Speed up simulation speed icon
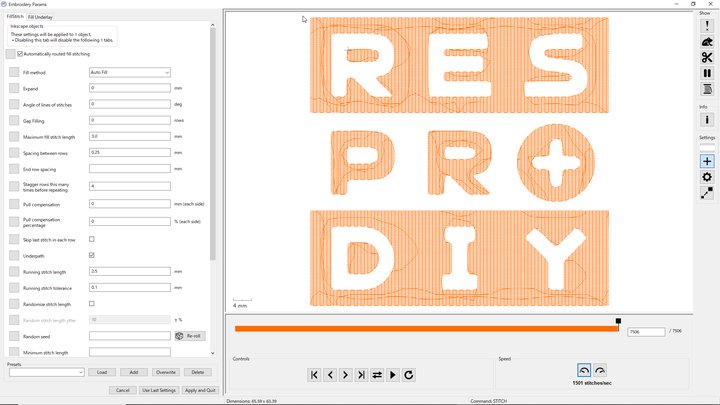720x405 pixels. (x=600, y=370)
